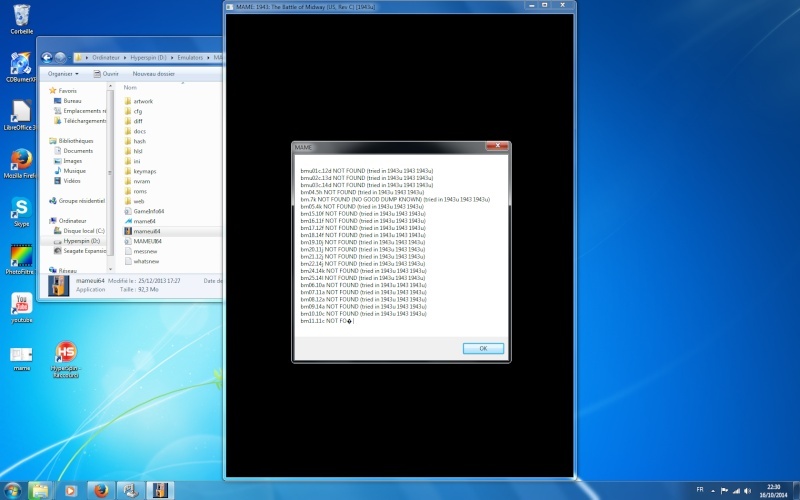Open the youtube desktop shortcut
The height and width of the screenshot is (500, 800).
click(21, 308)
